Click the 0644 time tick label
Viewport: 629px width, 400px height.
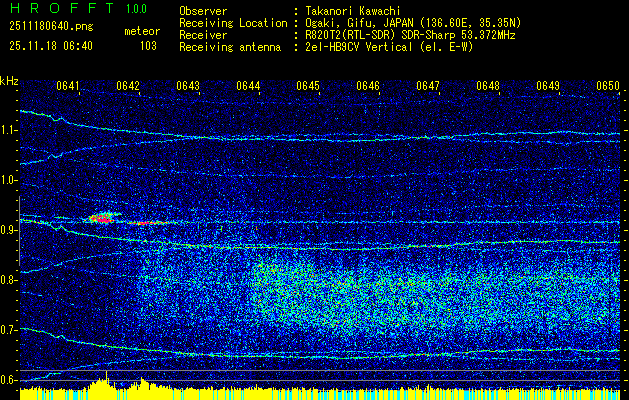(248, 86)
